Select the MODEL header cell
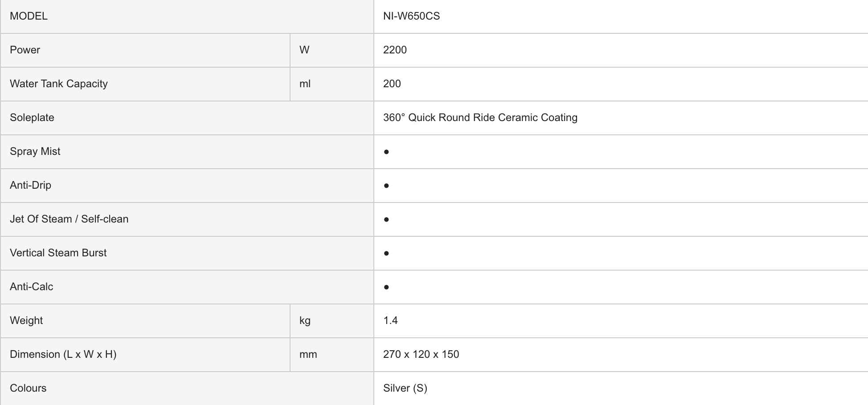Image resolution: width=868 pixels, height=405 pixels. (x=29, y=16)
